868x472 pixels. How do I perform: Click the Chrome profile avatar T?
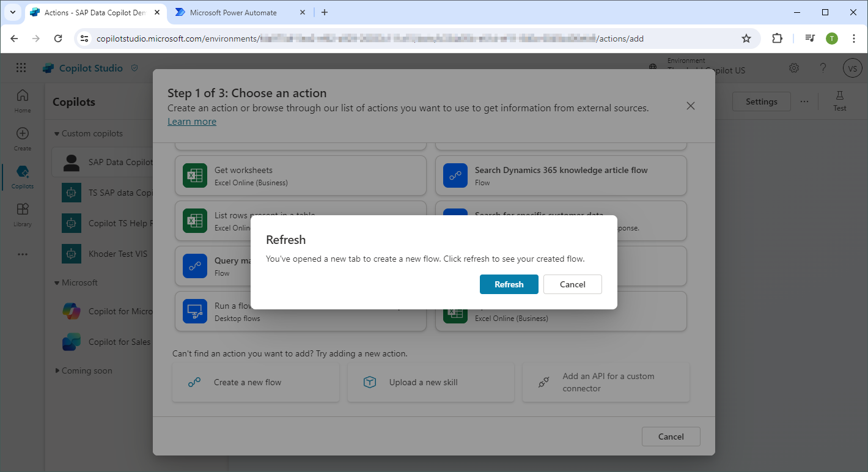tap(832, 39)
